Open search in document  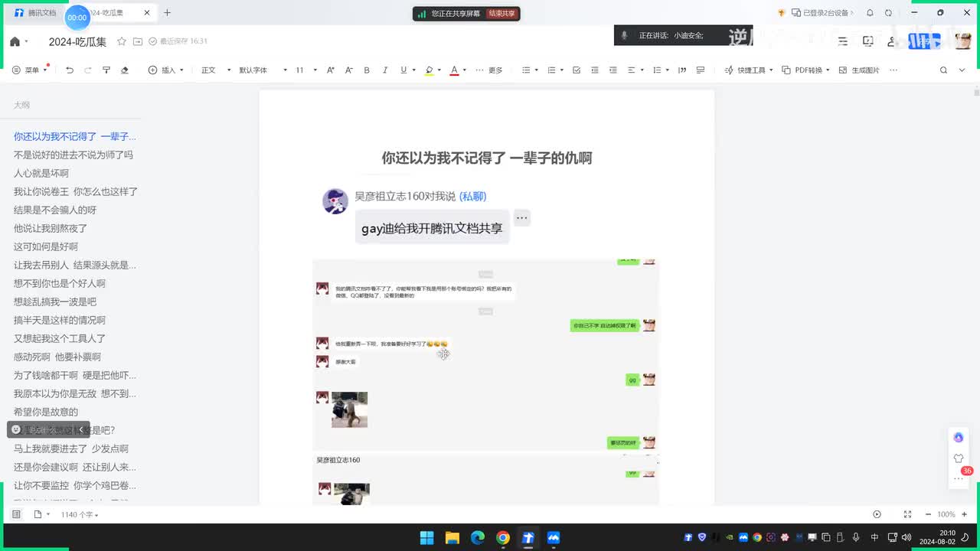[944, 70]
